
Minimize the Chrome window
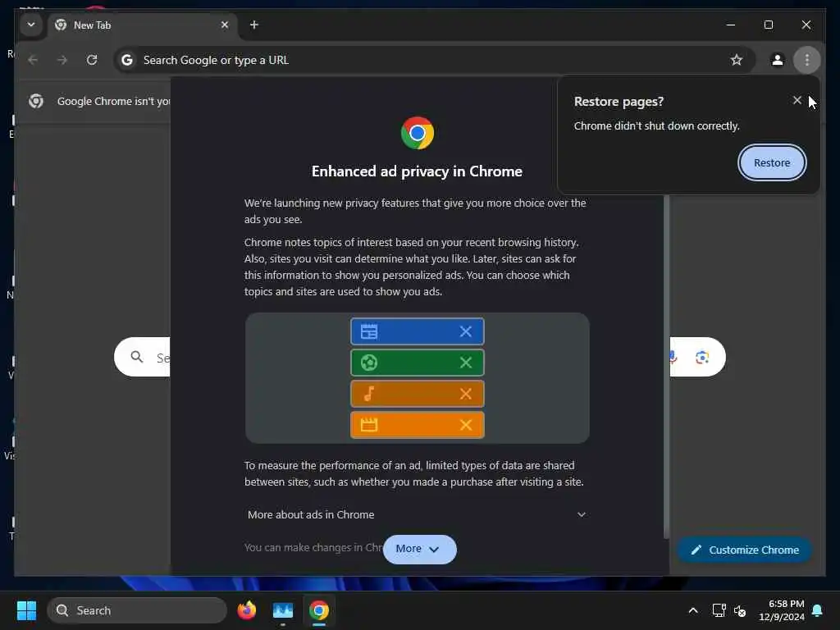tap(730, 25)
